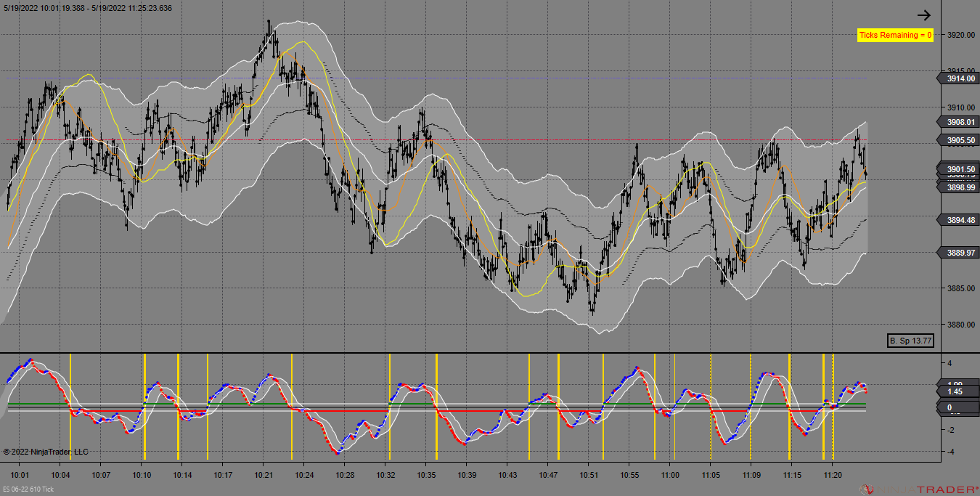The height and width of the screenshot is (496, 980).
Task: Click the 10:32 time axis label
Action: pos(385,475)
